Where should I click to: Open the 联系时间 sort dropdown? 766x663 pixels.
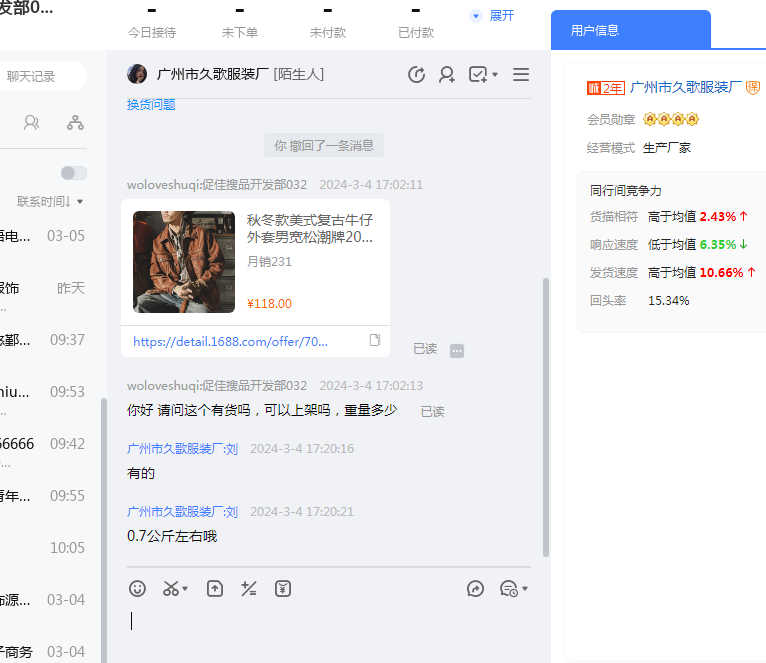pos(50,202)
